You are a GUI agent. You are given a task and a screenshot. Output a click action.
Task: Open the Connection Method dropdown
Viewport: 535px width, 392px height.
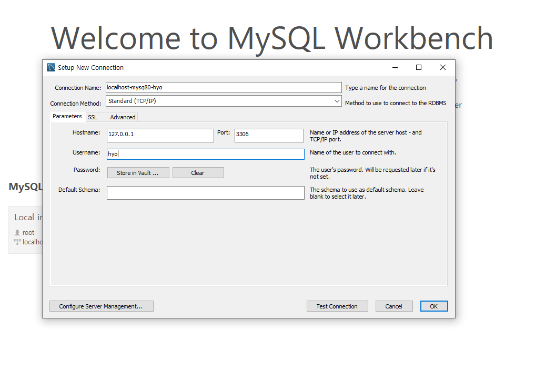point(224,101)
